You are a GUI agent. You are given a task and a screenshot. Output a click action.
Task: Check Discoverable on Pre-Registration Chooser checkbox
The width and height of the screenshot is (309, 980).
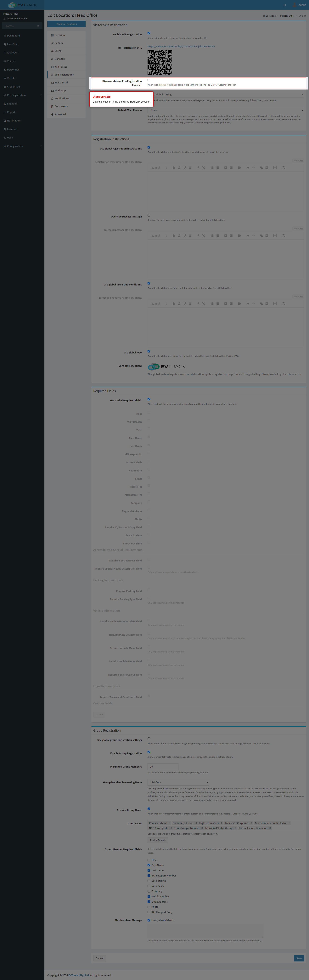pos(149,80)
